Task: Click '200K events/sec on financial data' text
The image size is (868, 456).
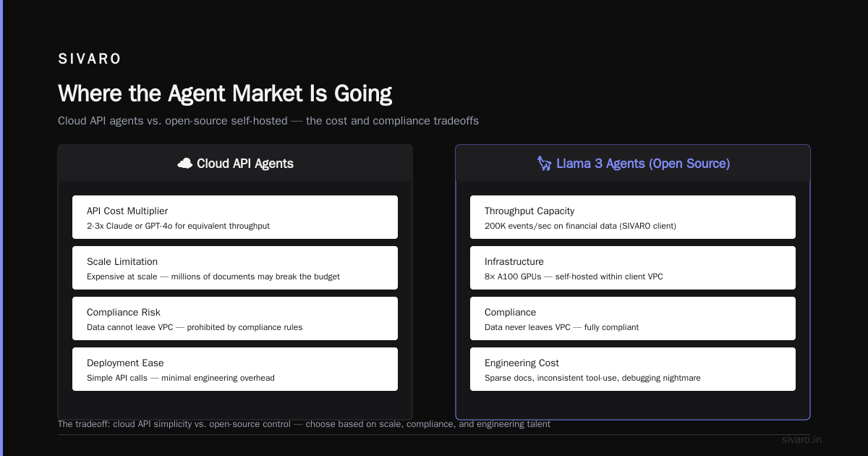Action: 580,226
